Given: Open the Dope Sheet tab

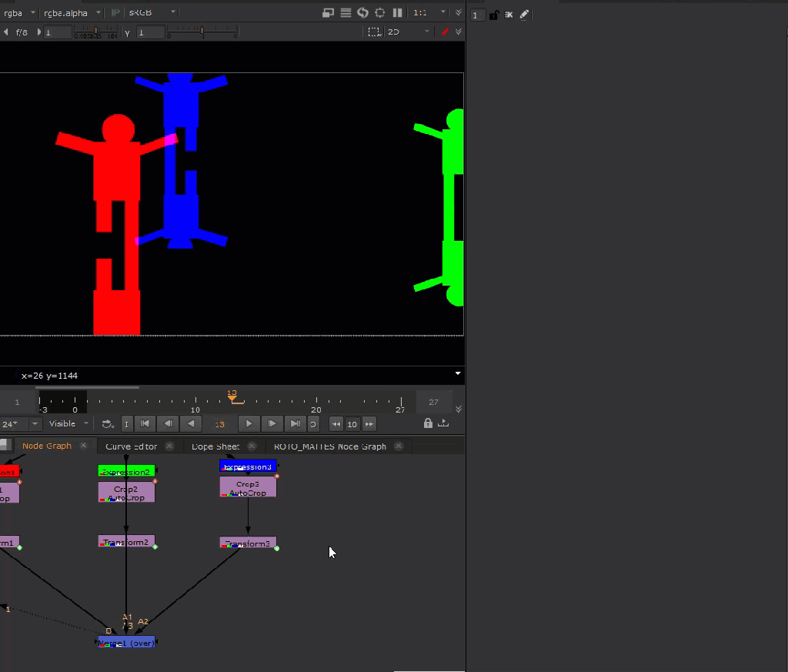Looking at the screenshot, I should click(215, 446).
